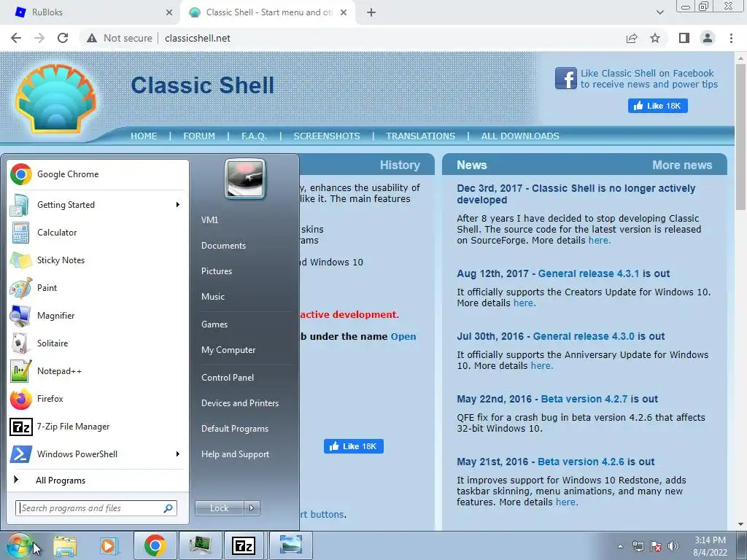The image size is (747, 560).
Task: Launch Firefox from the Start menu
Action: [98, 399]
